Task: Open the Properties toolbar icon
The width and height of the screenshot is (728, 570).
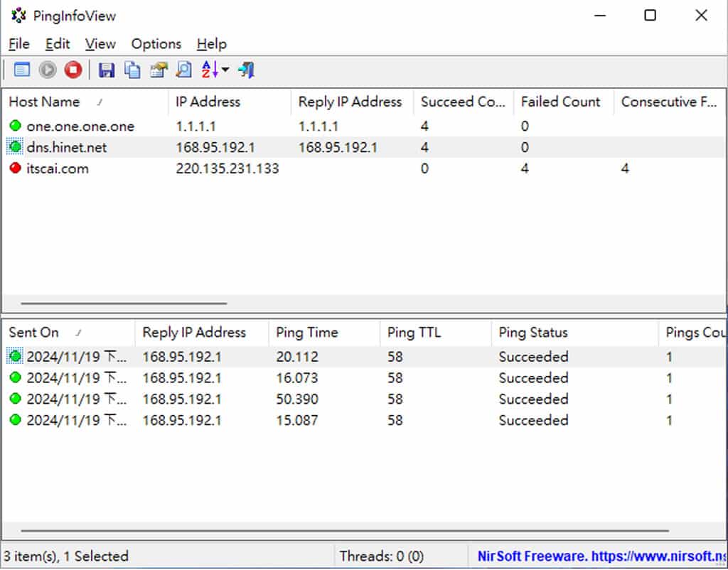Action: coord(158,70)
